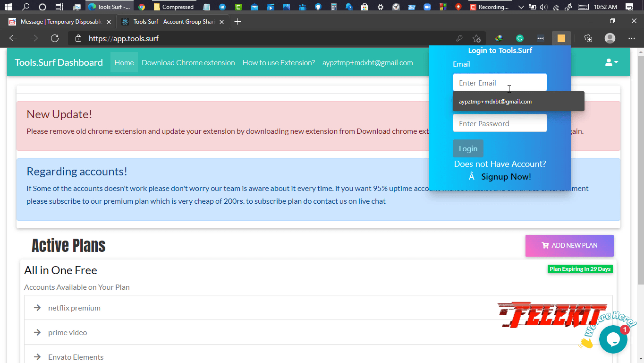Open the Wi-Fi network tray icon
The height and width of the screenshot is (363, 644).
pos(556,7)
